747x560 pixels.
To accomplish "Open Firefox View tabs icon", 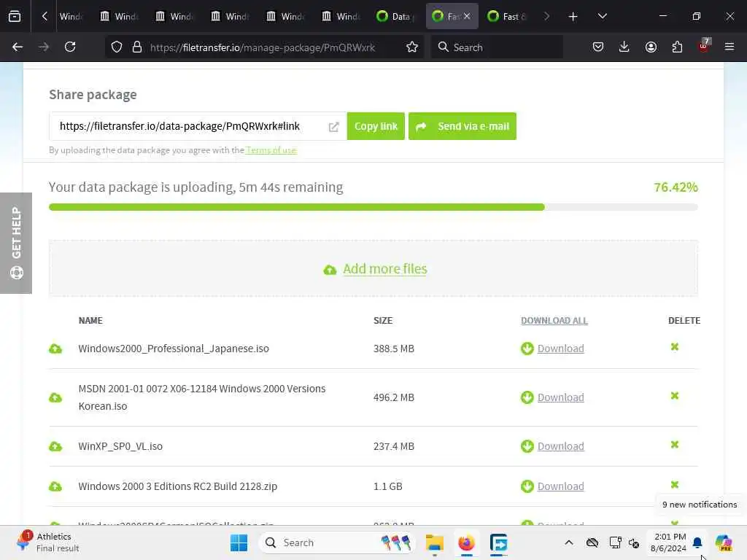I will click(x=15, y=16).
